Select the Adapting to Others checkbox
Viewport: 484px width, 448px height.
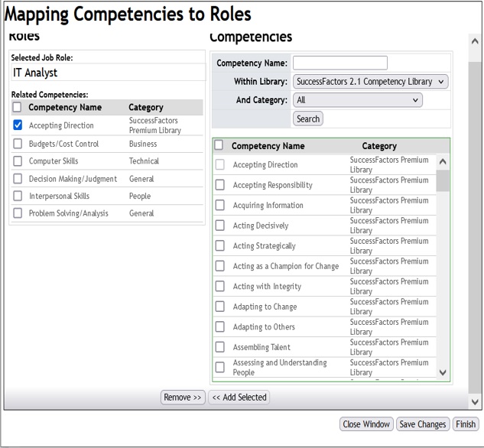click(219, 326)
